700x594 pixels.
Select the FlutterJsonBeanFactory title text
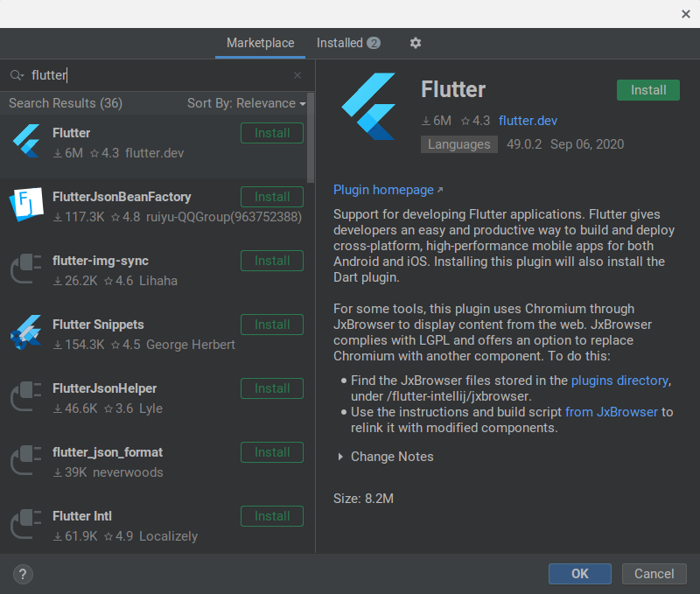click(122, 197)
